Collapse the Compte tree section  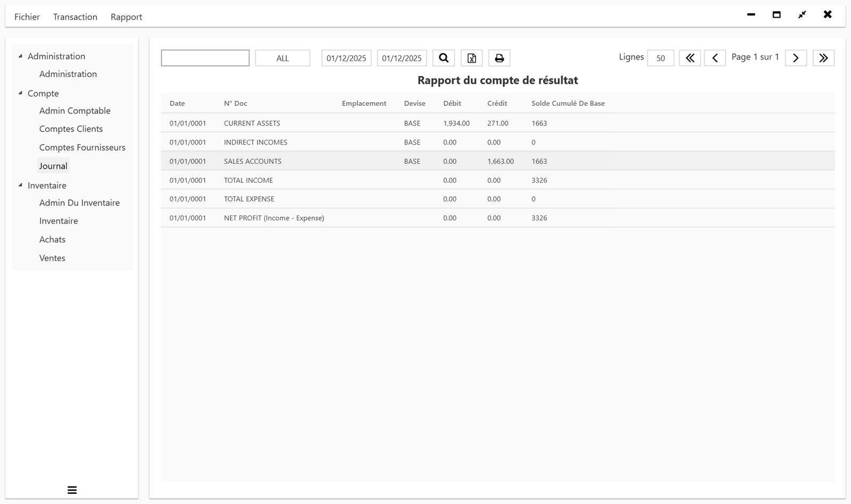tap(21, 93)
